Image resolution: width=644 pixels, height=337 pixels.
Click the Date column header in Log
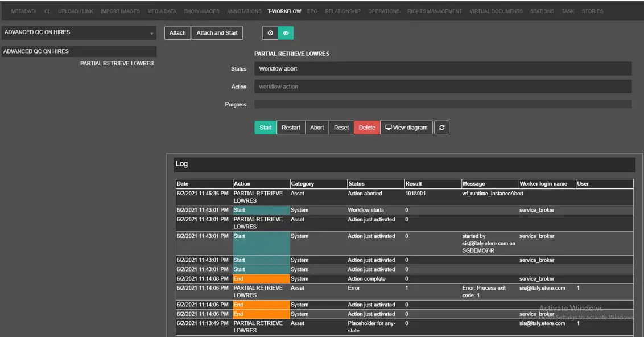pyautogui.click(x=204, y=184)
